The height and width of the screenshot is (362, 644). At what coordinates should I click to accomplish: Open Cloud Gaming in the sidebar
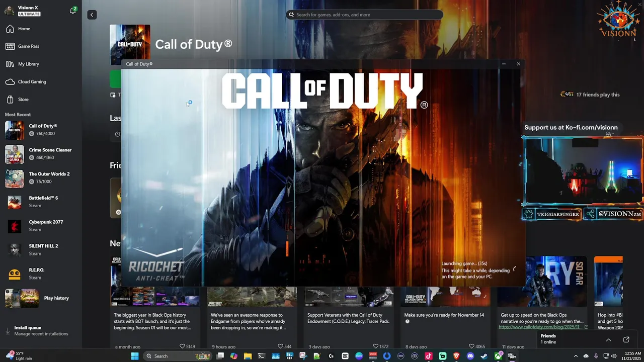coord(41,81)
